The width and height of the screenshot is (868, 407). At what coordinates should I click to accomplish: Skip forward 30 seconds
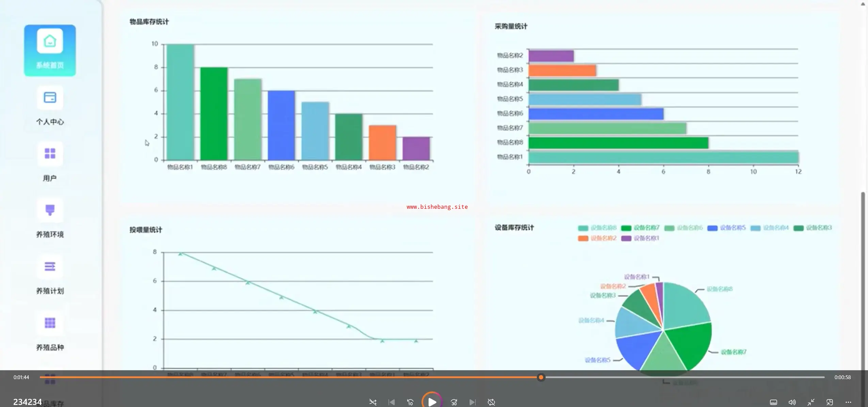[454, 402]
